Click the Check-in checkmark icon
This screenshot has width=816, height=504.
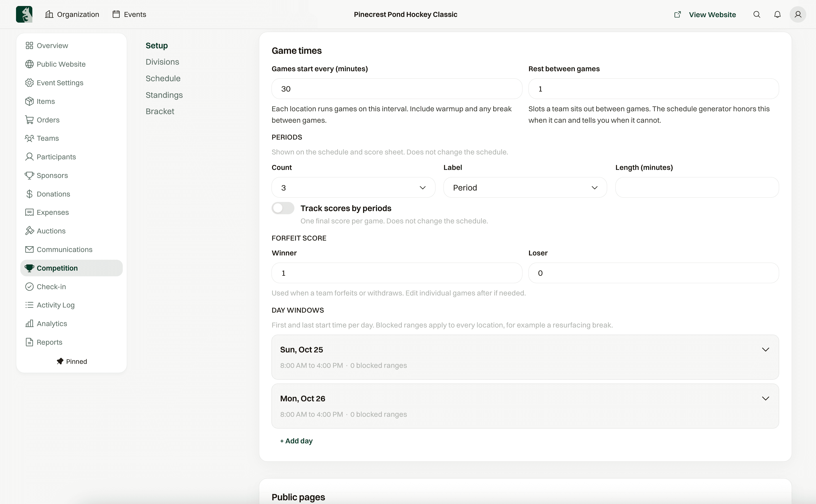pos(29,287)
